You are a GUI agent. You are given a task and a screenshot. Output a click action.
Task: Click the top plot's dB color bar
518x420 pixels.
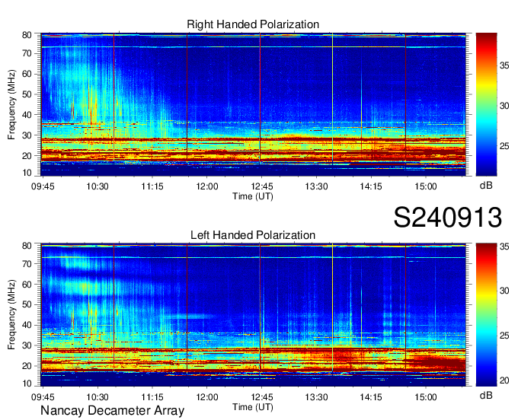tap(486, 104)
